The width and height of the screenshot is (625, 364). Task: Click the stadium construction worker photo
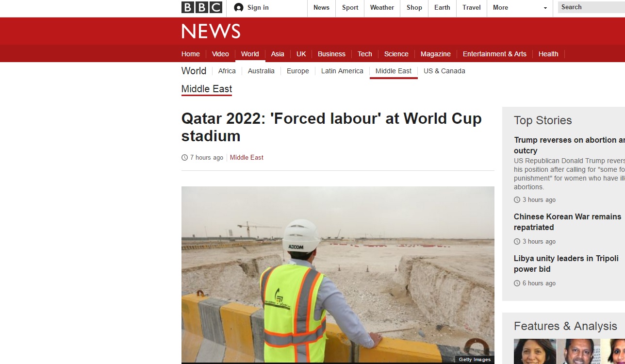(x=338, y=275)
